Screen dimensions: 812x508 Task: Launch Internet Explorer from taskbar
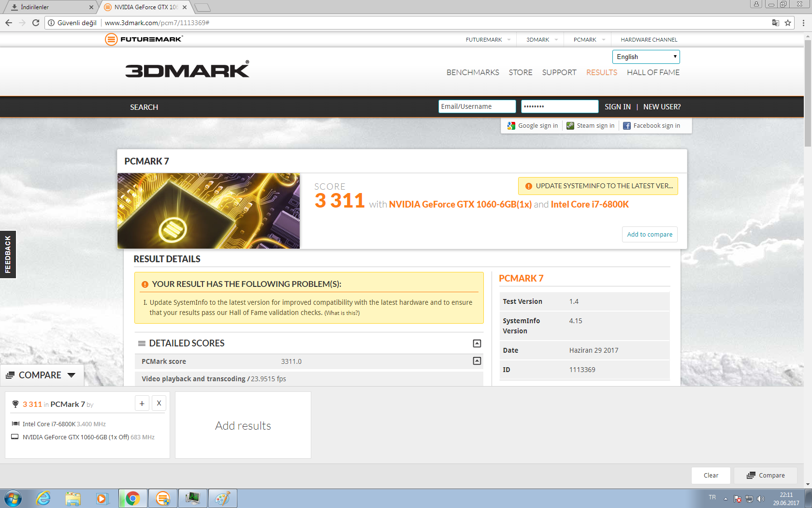[43, 498]
